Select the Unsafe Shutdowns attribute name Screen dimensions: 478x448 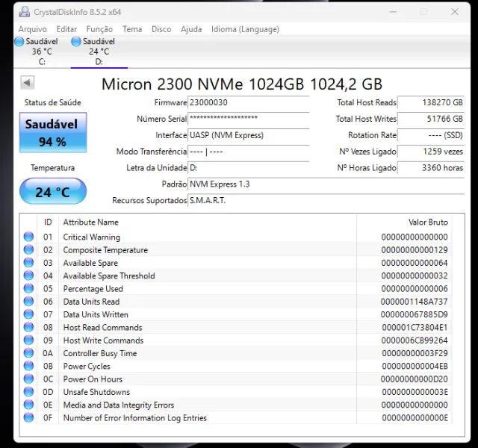[96, 392]
